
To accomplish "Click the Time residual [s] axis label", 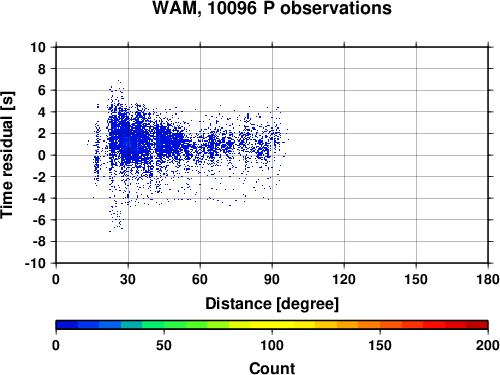I will click(x=7, y=155).
